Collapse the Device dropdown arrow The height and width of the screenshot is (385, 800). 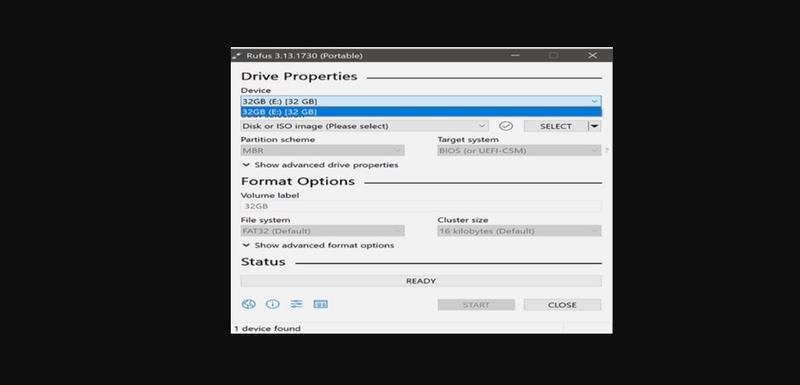[594, 101]
